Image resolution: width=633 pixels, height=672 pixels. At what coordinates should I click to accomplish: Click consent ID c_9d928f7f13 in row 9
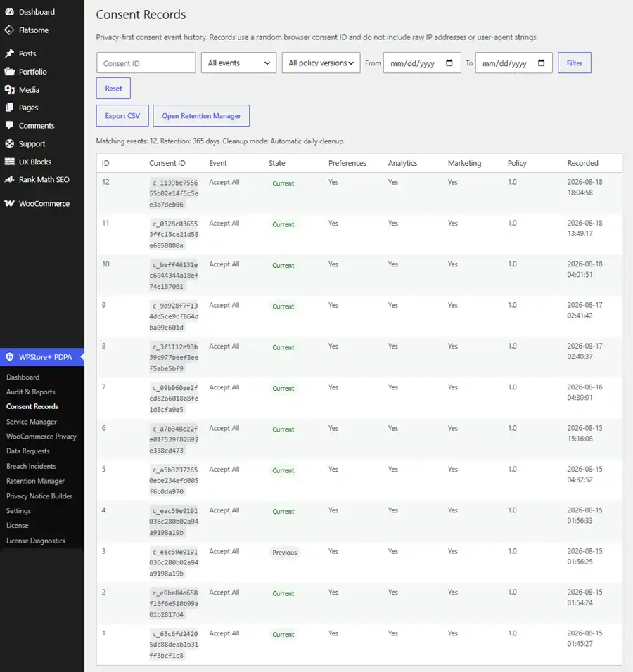(174, 316)
